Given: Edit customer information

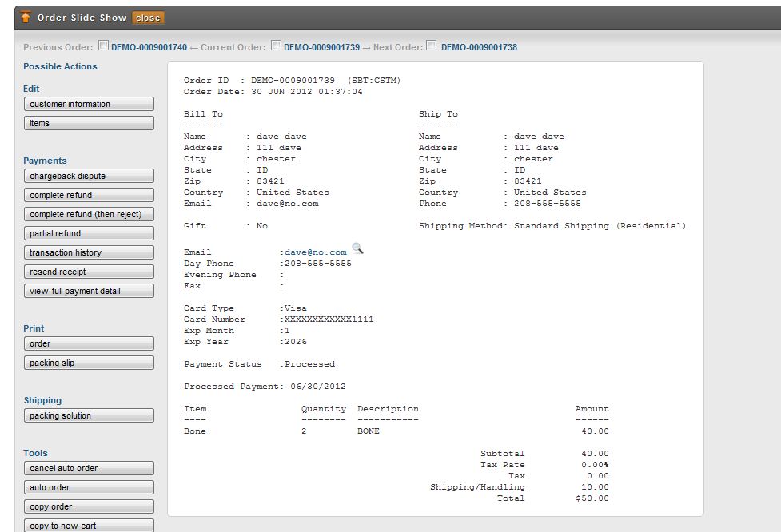Looking at the screenshot, I should 90,104.
